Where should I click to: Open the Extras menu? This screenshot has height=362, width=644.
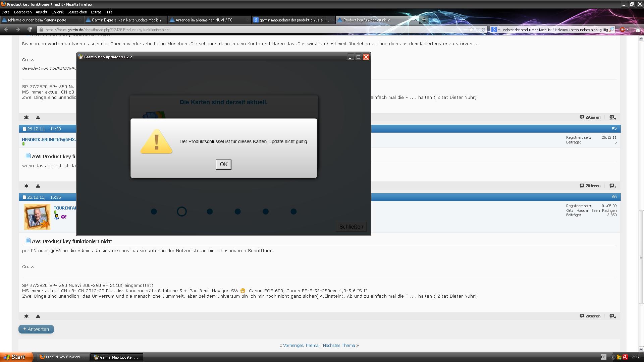(96, 12)
